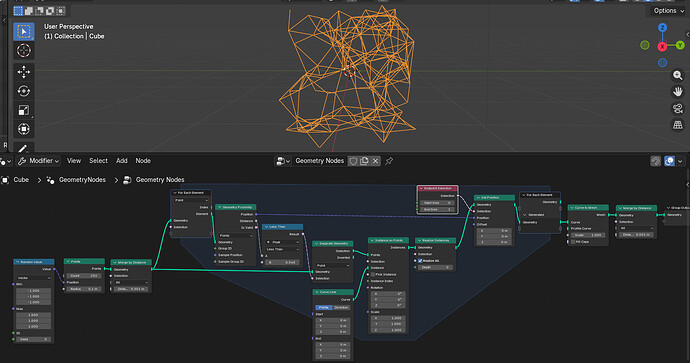The width and height of the screenshot is (690, 363).
Task: Open Float type dropdown in Less Than node
Action: point(282,242)
